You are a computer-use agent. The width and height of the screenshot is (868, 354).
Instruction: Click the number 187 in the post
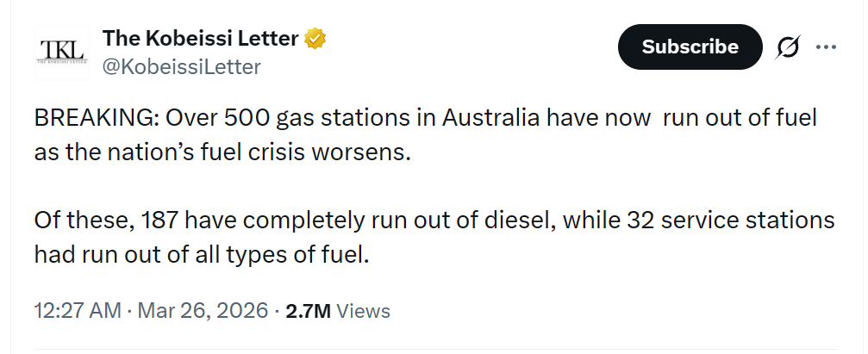pos(153,220)
